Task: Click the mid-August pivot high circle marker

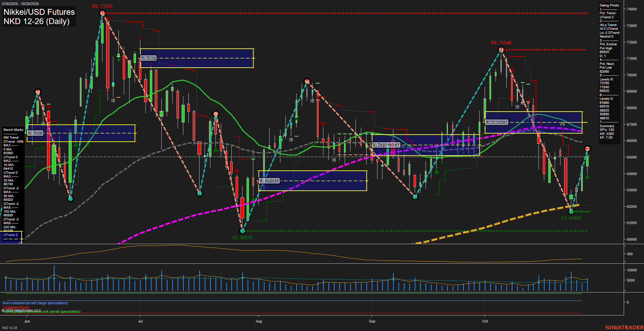Action: [307, 81]
